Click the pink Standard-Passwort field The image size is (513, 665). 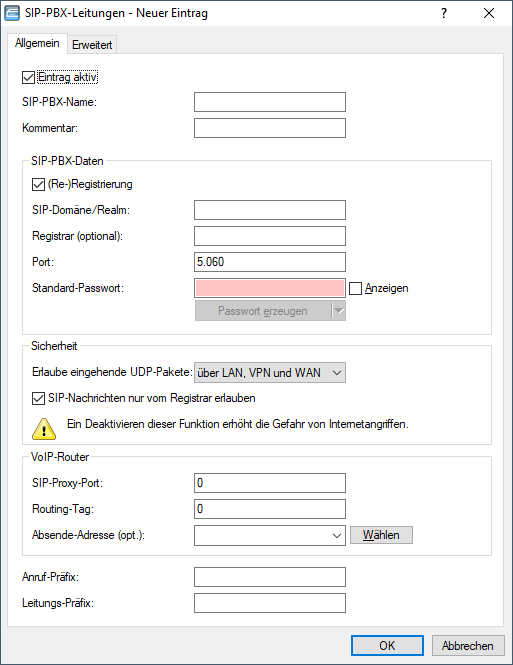(x=270, y=288)
